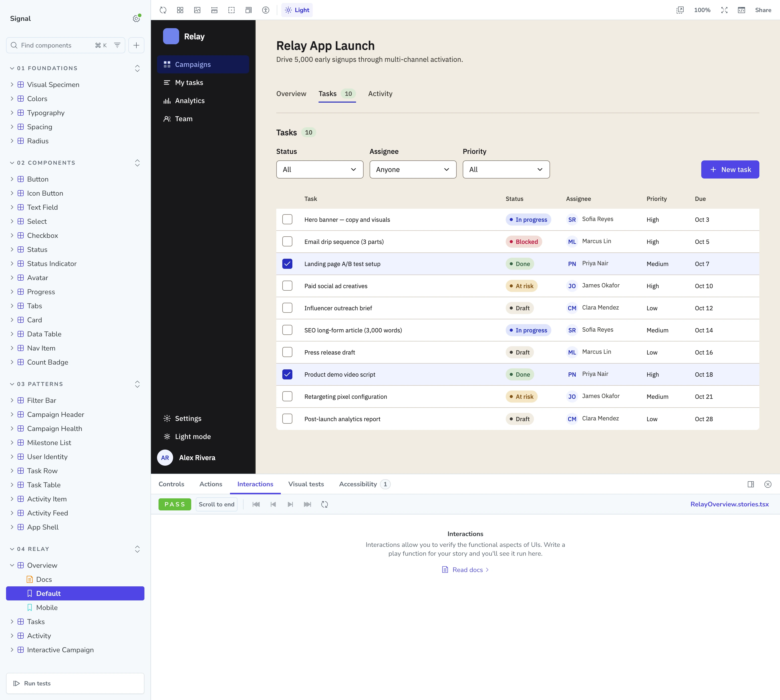The width and height of the screenshot is (780, 700).
Task: Click the Light theme switcher
Action: 297,10
